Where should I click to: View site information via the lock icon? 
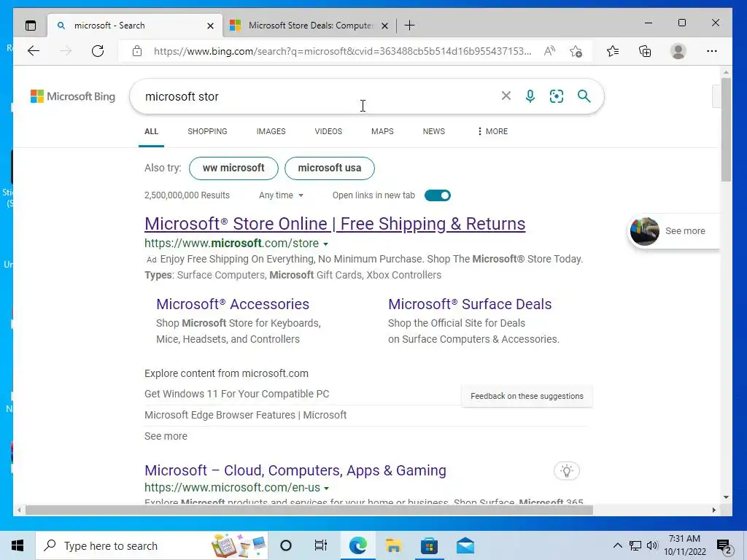[137, 51]
